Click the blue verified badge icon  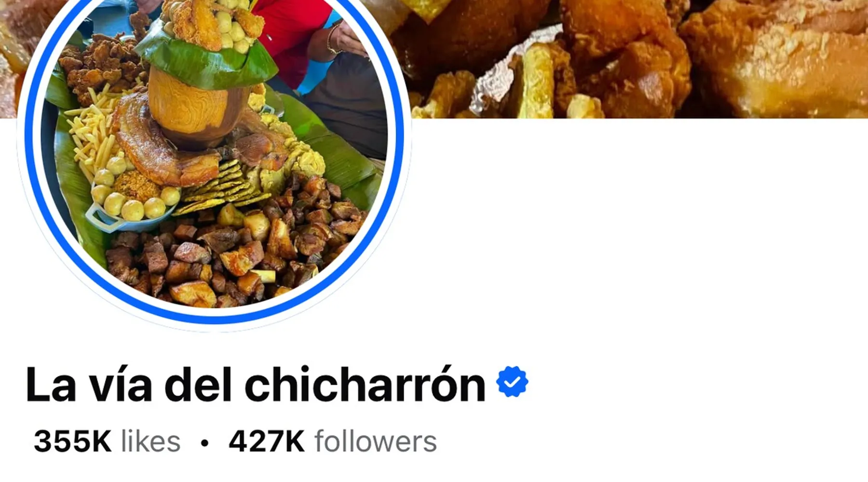pos(512,381)
